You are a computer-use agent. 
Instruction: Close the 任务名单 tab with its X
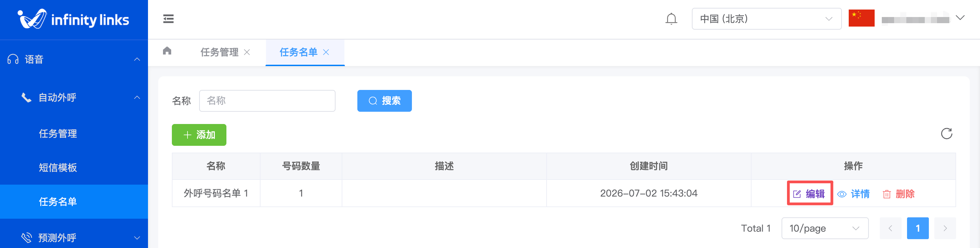click(326, 52)
